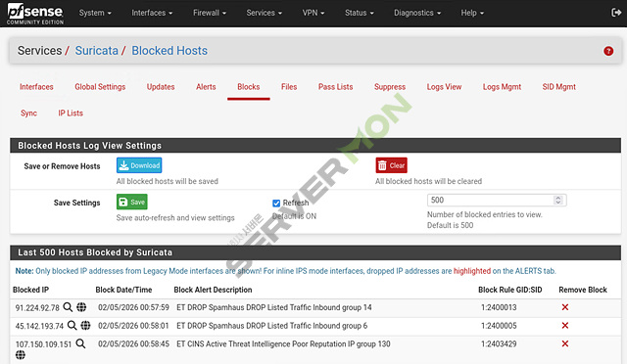Viewport: 627px width, 364px height.
Task: Follow the Blocked Hosts breadcrumb link
Action: (x=169, y=51)
